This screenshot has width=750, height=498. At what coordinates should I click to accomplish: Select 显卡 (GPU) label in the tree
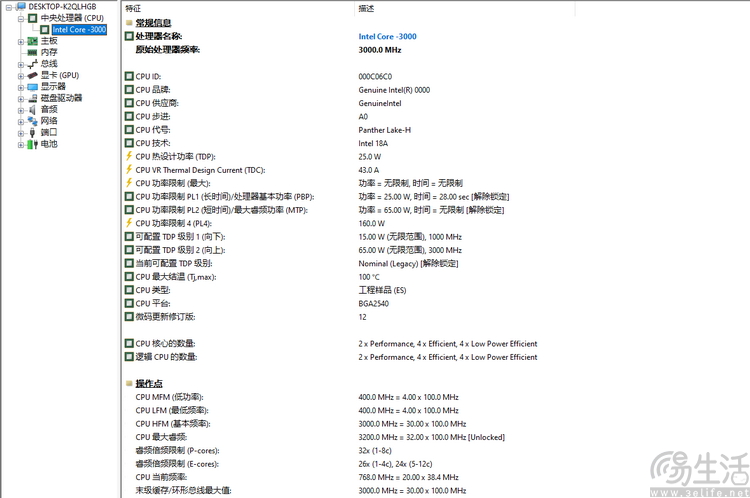coord(60,75)
